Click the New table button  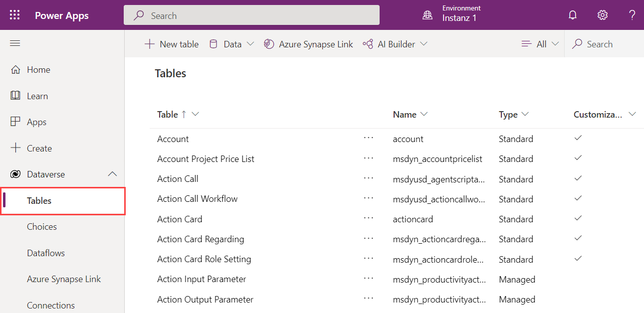(171, 44)
